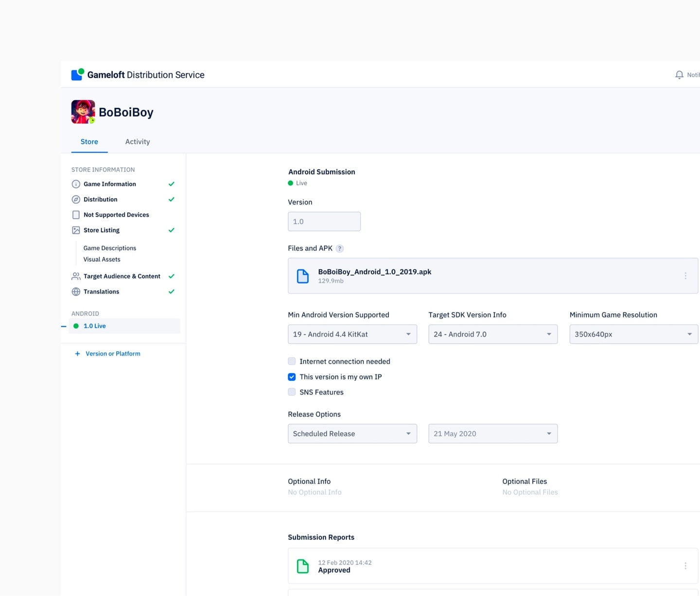Image resolution: width=700 pixels, height=596 pixels.
Task: Click the Approved report file icon
Action: (303, 566)
